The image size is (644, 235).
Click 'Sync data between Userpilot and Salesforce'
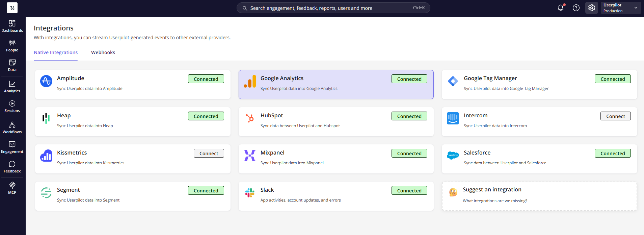(x=505, y=163)
